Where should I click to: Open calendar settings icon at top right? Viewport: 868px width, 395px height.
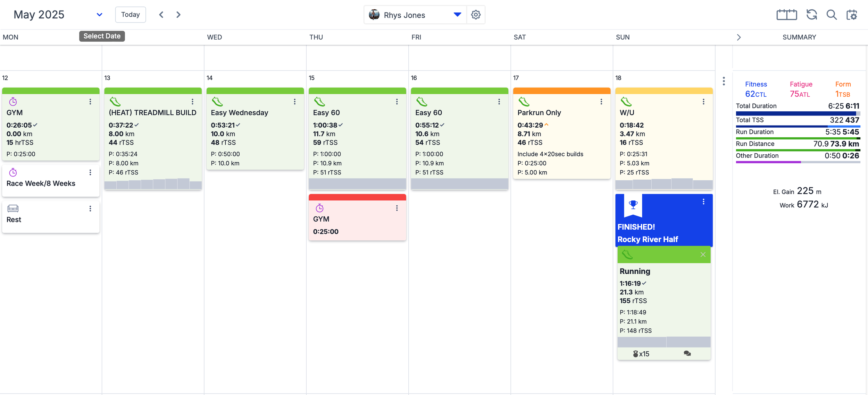pyautogui.click(x=852, y=15)
